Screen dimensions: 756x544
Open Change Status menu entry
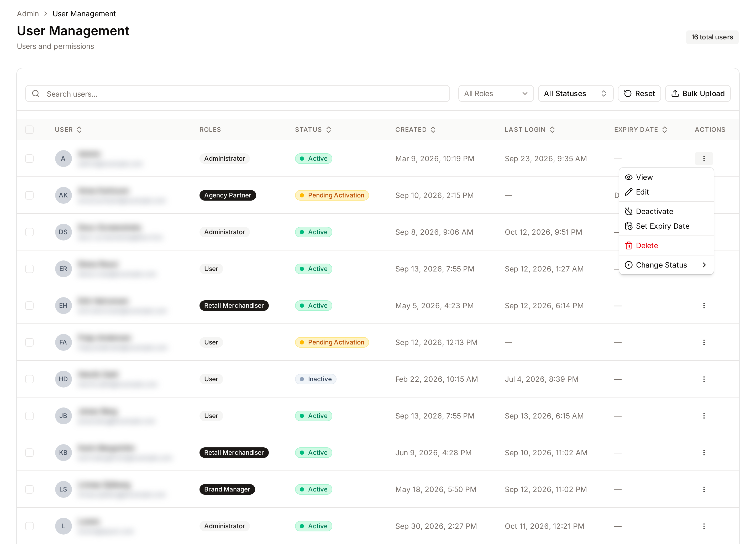click(666, 265)
